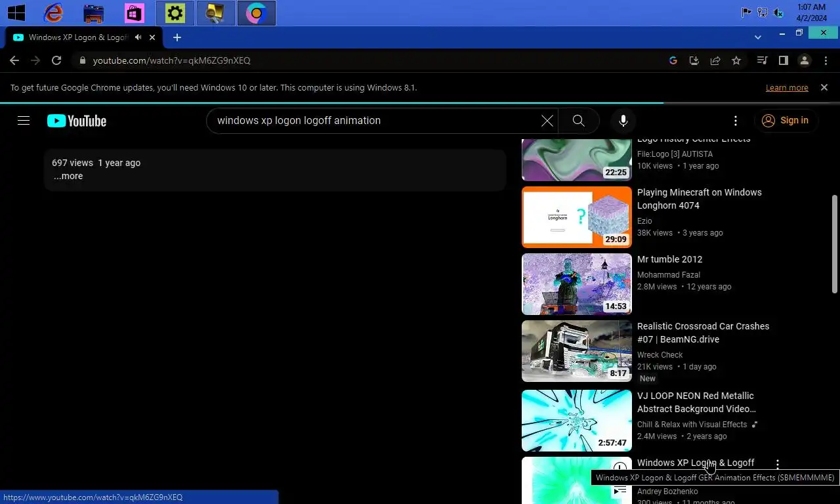Click the address bar URL

(x=171, y=60)
